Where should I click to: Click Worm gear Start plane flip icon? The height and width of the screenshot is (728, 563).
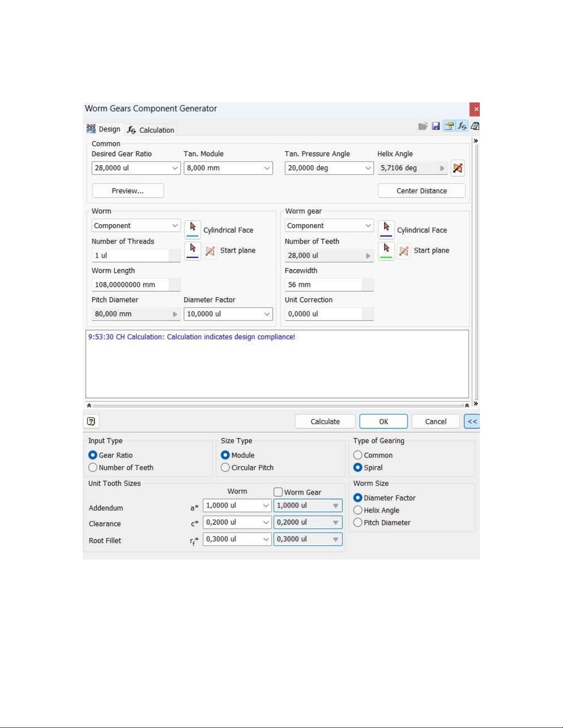[404, 251]
